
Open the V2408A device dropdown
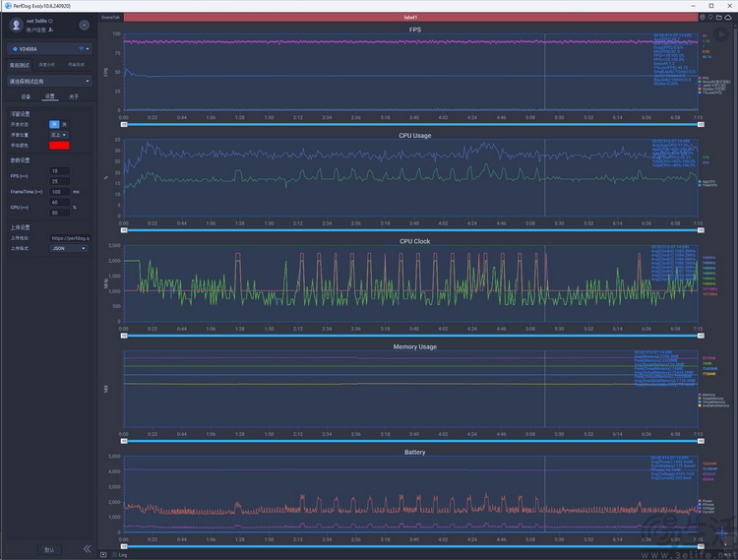coord(49,48)
